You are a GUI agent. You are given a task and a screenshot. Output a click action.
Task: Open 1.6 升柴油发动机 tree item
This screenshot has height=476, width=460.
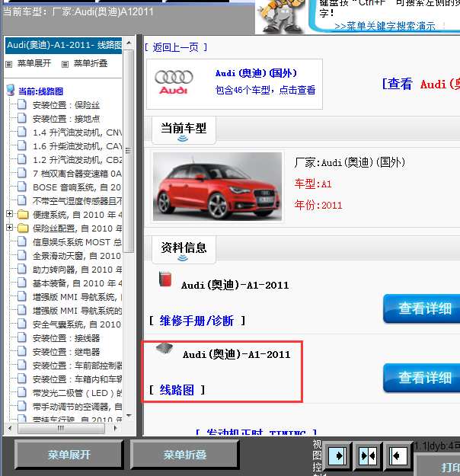[78, 146]
